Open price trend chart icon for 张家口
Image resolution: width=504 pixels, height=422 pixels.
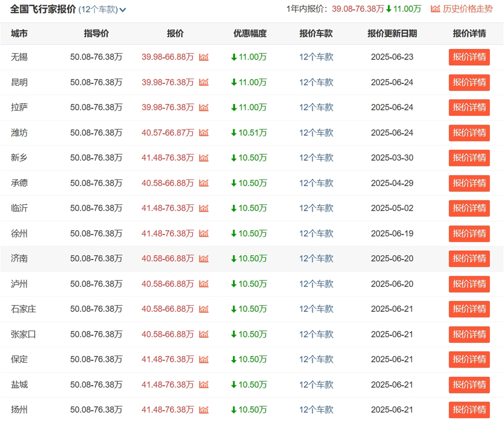tap(204, 335)
